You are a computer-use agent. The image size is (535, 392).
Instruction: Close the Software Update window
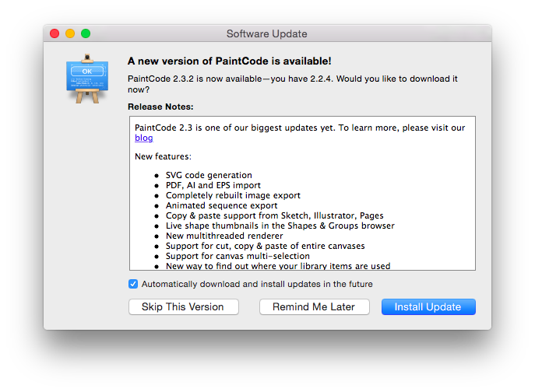pyautogui.click(x=55, y=33)
